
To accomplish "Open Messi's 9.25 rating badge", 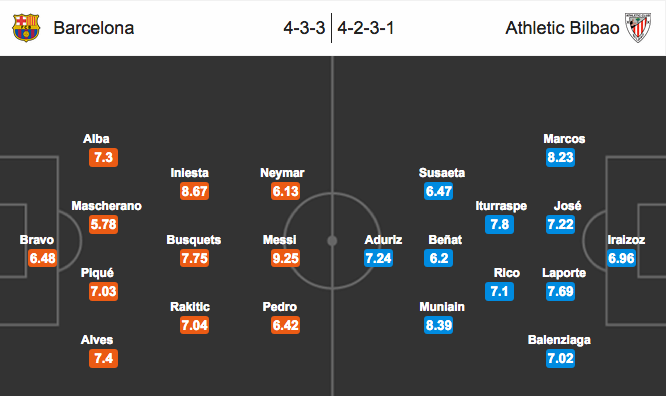I will coord(285,258).
